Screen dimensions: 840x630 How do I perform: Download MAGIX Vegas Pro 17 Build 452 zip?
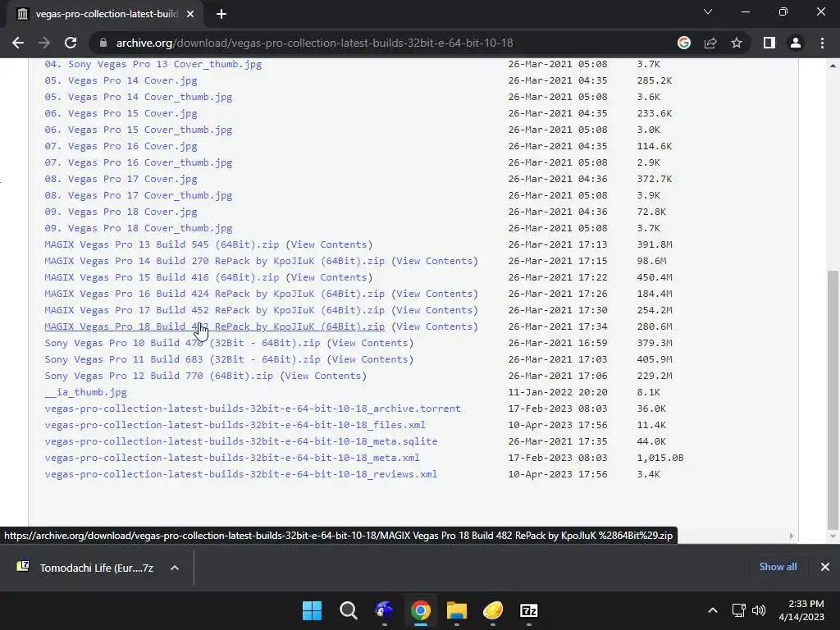click(214, 310)
